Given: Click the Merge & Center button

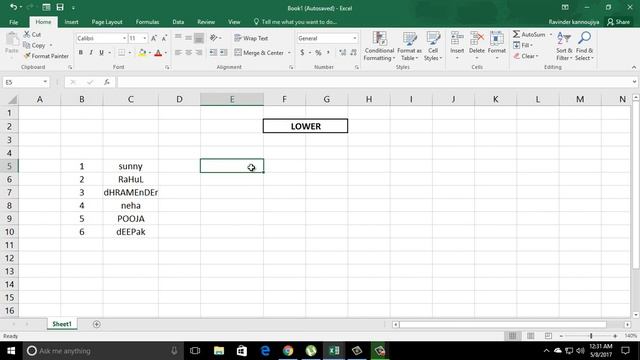Looking at the screenshot, I should point(259,53).
